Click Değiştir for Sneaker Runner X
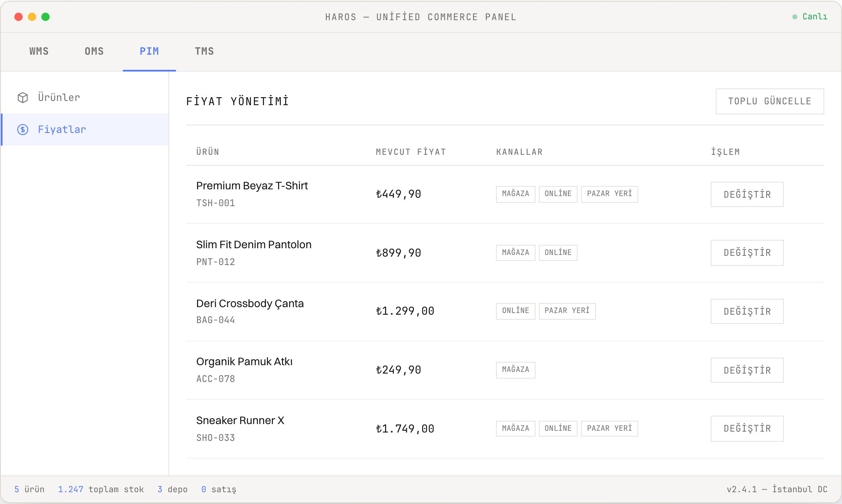The height and width of the screenshot is (504, 842). [x=747, y=429]
